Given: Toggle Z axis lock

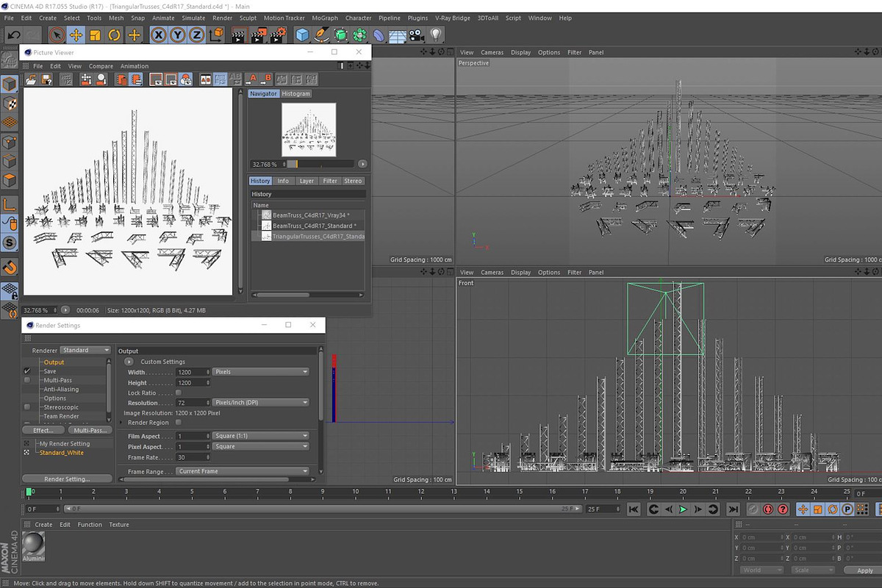Looking at the screenshot, I should pos(196,35).
